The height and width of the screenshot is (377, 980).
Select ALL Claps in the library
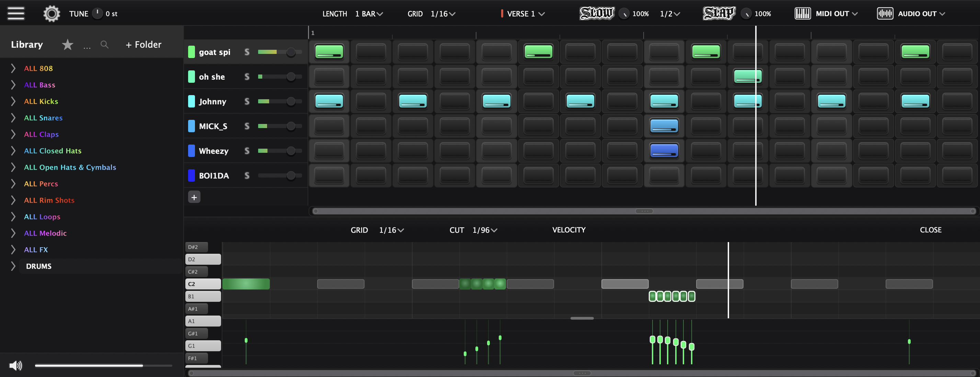coord(42,134)
